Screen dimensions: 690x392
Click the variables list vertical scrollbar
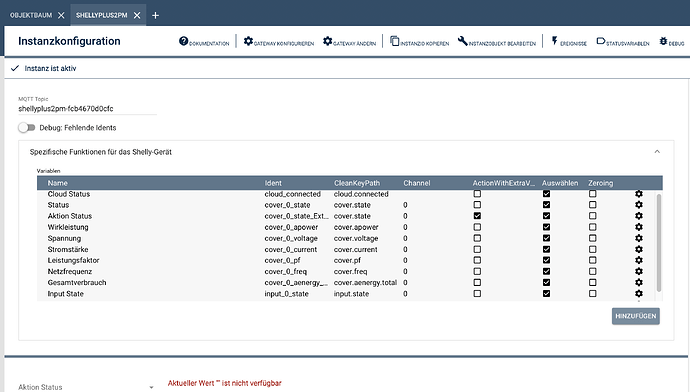659,243
